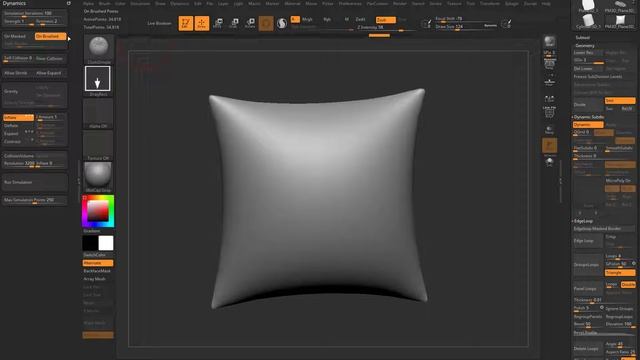Open the Transform menu
The image size is (640, 360).
pos(489,3)
